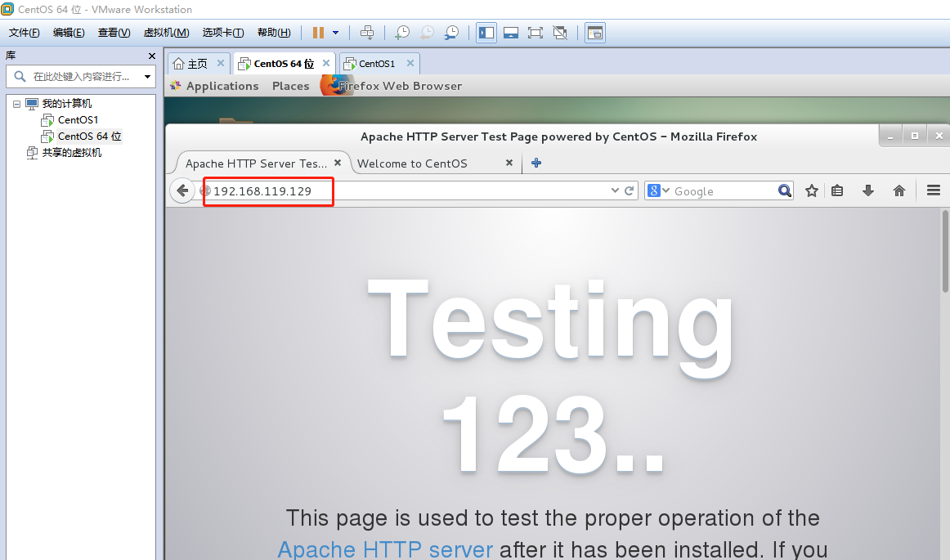Minimize the Firefox window
The height and width of the screenshot is (560, 950).
(890, 137)
